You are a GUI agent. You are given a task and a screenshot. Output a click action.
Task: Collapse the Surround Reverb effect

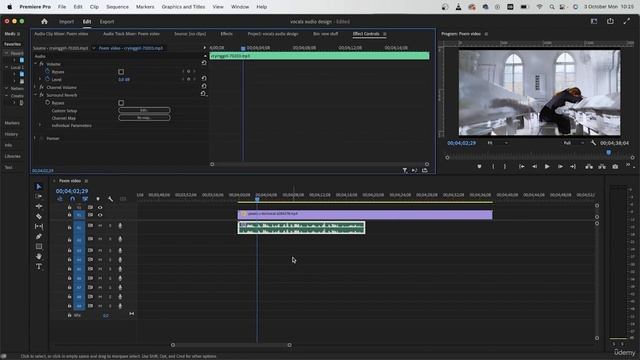(36, 95)
